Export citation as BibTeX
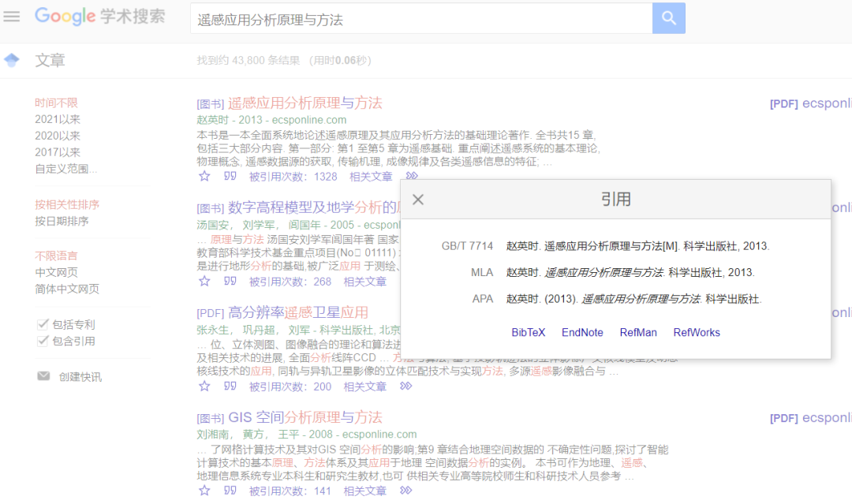Viewport: 852px width, 504px height. pos(528,332)
